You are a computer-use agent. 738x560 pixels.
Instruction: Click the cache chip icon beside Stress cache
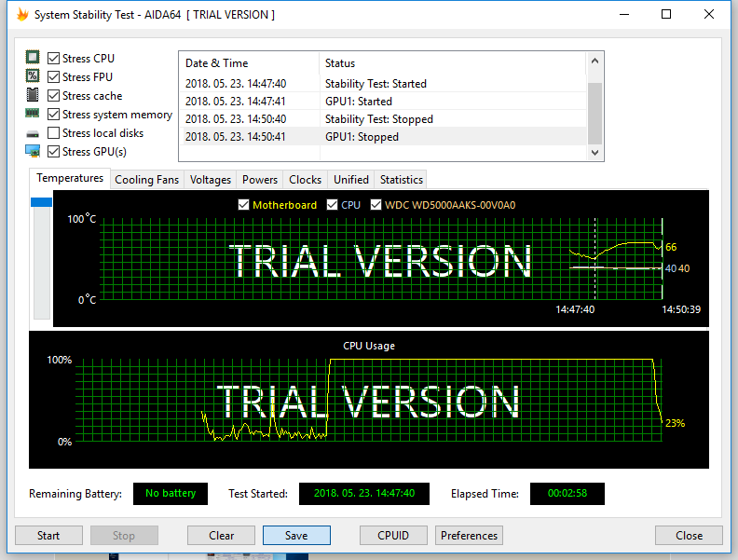33,95
